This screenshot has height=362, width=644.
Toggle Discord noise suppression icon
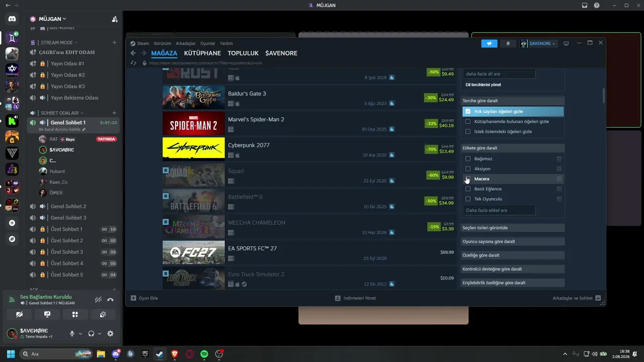98,300
